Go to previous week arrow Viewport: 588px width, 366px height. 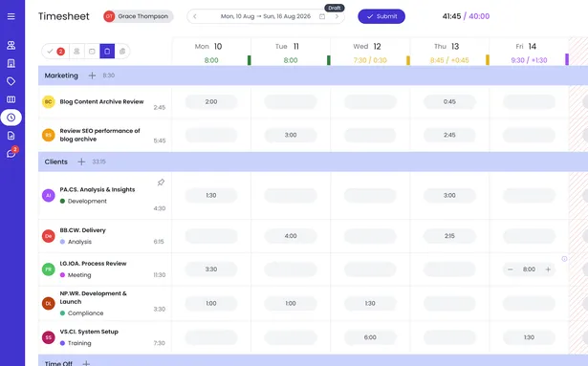(195, 16)
